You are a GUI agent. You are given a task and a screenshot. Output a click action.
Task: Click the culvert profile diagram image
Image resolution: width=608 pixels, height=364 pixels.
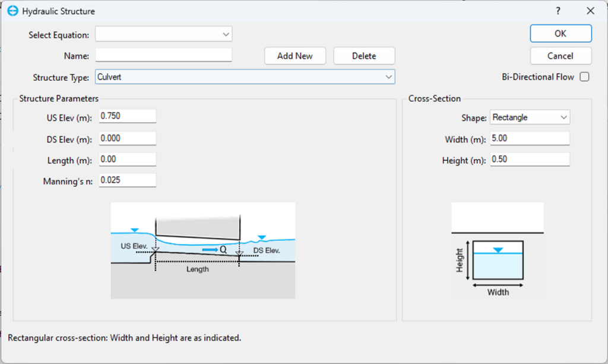click(x=202, y=250)
